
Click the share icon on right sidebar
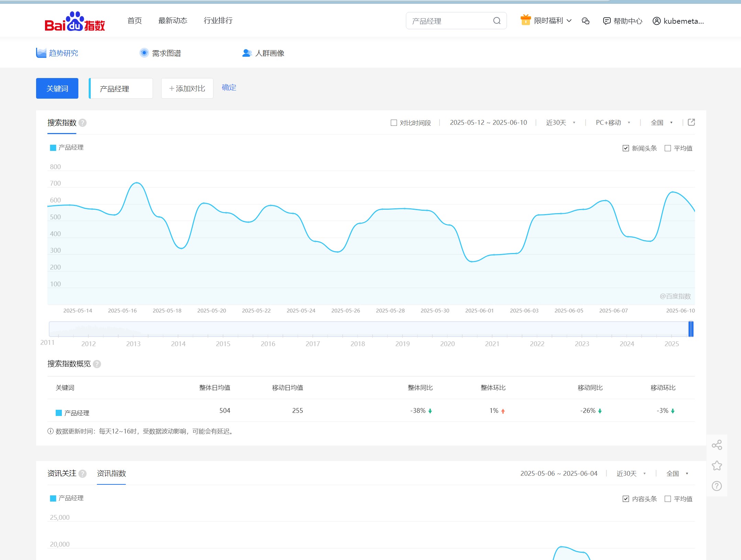717,445
